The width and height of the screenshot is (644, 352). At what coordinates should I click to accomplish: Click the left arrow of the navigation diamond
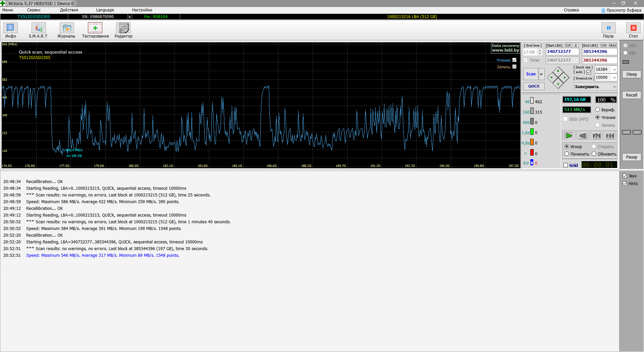pos(551,77)
